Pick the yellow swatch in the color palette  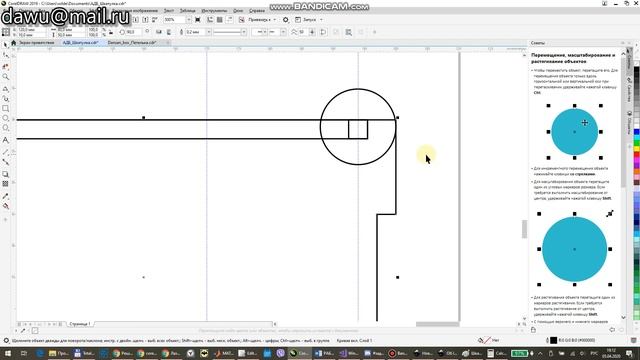636,149
